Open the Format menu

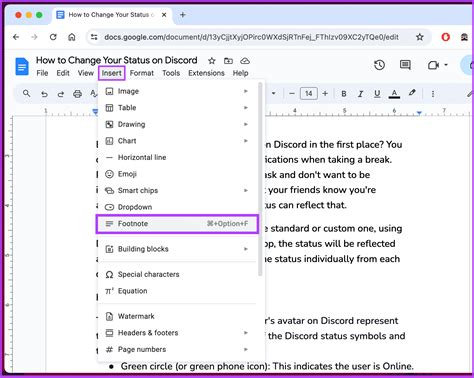(x=142, y=73)
